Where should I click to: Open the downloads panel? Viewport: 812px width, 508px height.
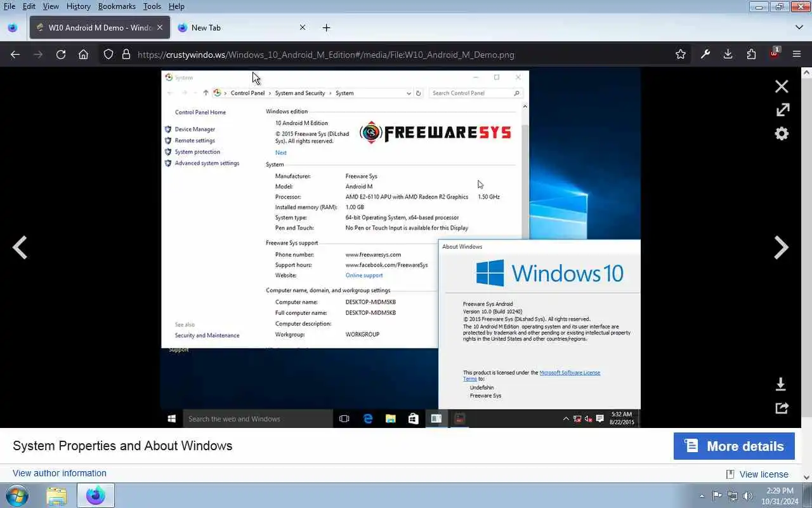(728, 55)
